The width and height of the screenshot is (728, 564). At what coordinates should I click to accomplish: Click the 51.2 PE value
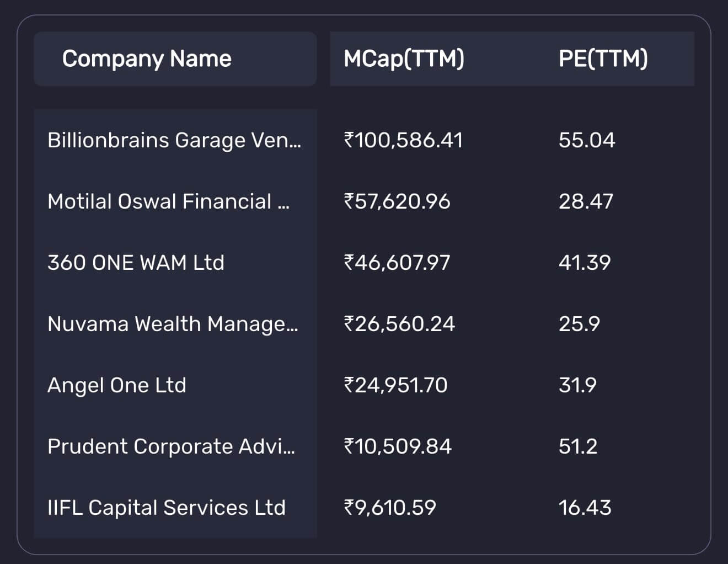pyautogui.click(x=577, y=446)
